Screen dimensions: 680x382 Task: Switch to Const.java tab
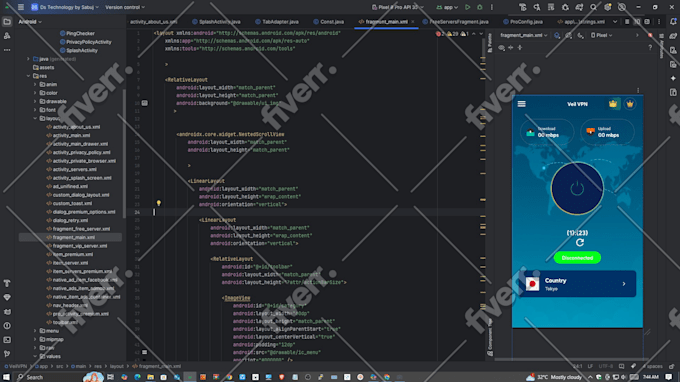(328, 22)
